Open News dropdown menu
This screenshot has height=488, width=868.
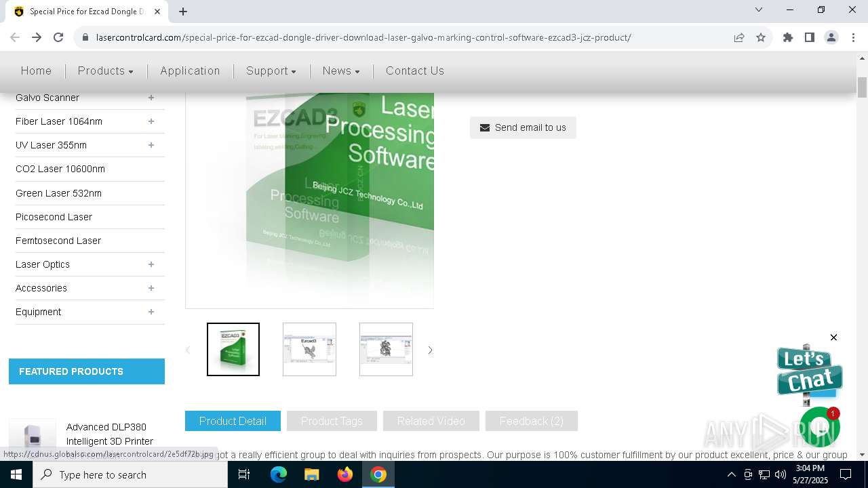[341, 70]
